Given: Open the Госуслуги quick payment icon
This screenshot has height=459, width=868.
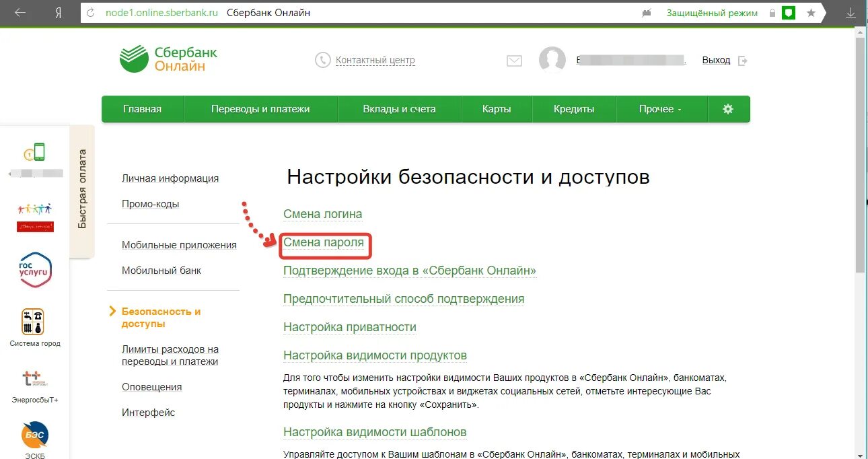Looking at the screenshot, I should pyautogui.click(x=35, y=269).
